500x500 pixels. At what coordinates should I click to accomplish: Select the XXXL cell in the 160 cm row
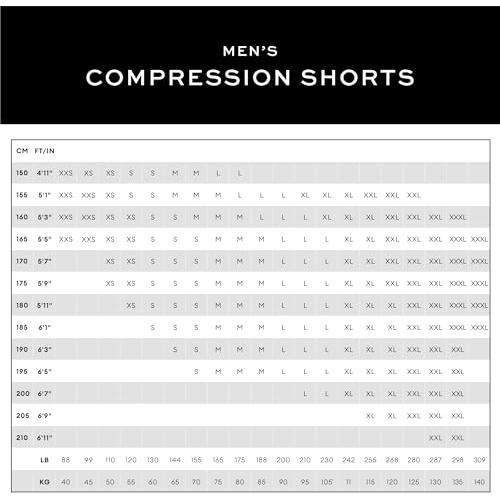click(458, 217)
